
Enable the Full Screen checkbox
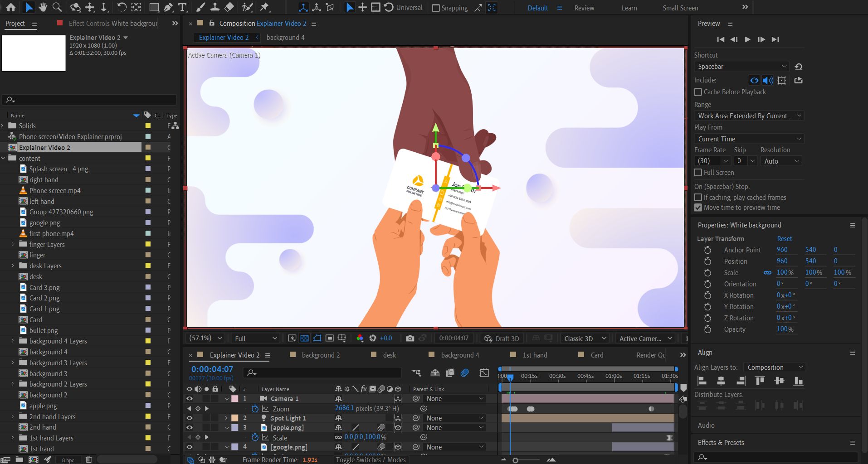[698, 173]
